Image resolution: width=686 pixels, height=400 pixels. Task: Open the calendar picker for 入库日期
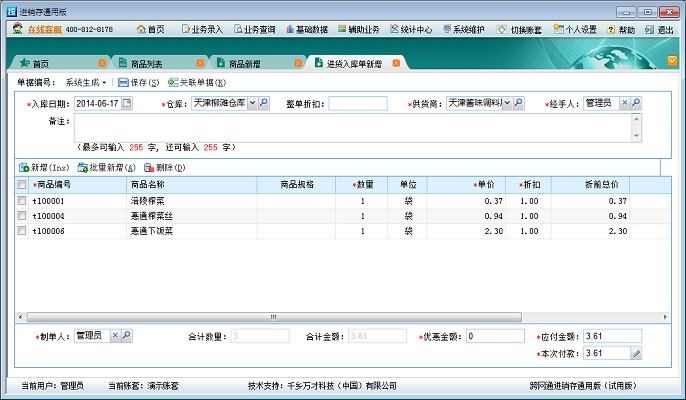coord(127,103)
